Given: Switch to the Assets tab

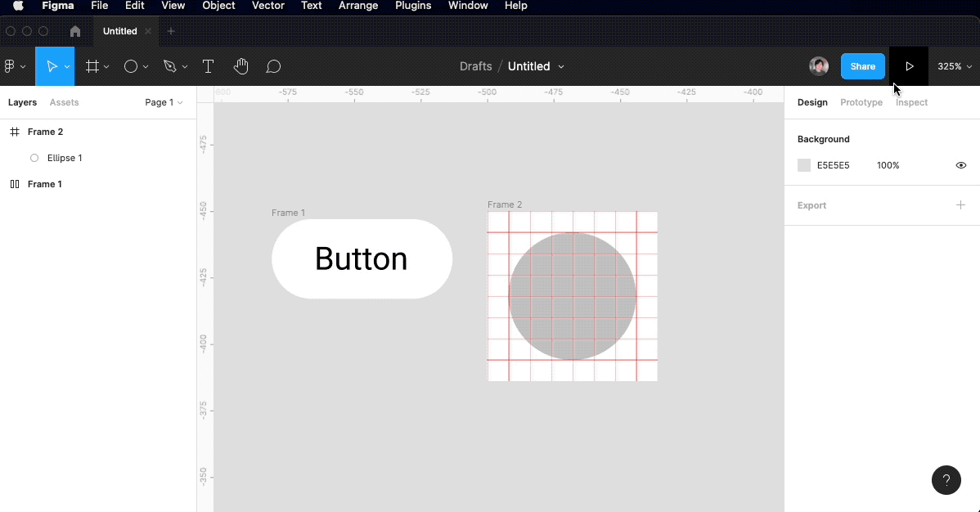Looking at the screenshot, I should (65, 102).
